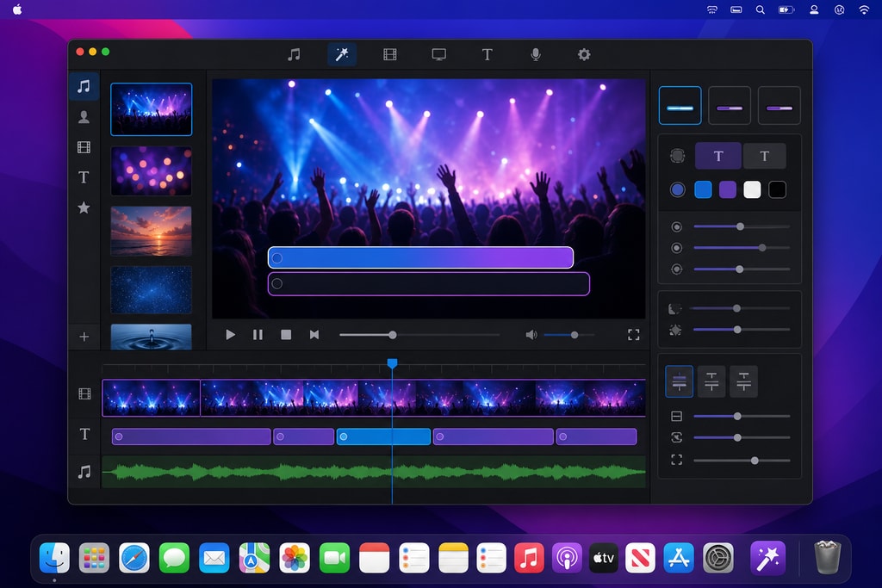Toggle the third radio circle in slider group
Screen dimensions: 882x588
(x=677, y=269)
